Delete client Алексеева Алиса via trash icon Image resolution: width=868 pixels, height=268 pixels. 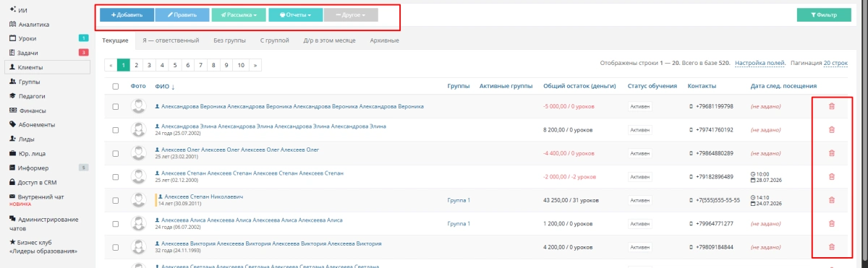[831, 223]
